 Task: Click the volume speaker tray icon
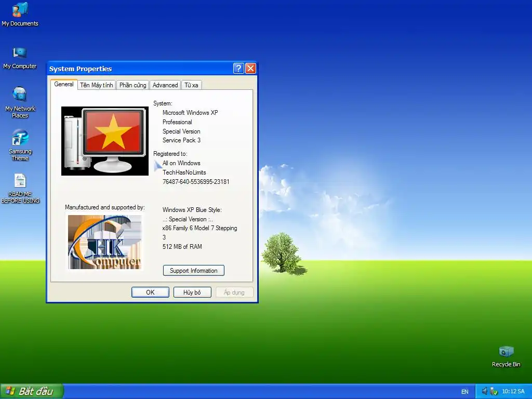click(x=484, y=391)
